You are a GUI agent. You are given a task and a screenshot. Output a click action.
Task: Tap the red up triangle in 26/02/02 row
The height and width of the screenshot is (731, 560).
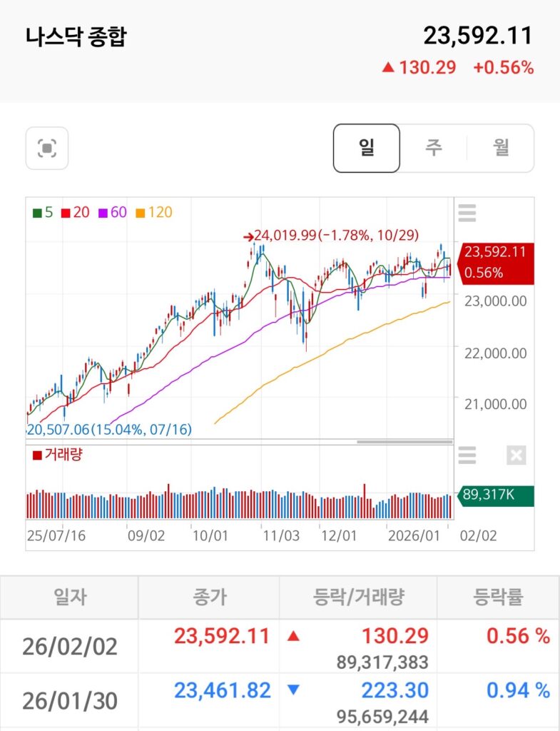(x=292, y=636)
